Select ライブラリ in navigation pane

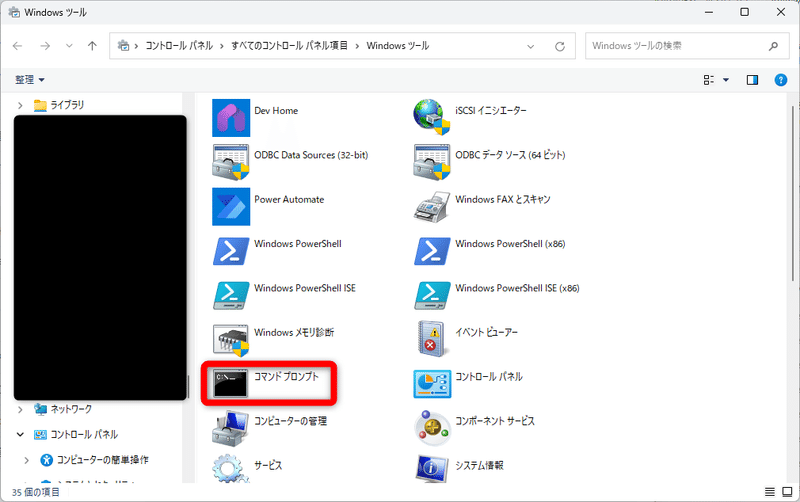[67, 105]
